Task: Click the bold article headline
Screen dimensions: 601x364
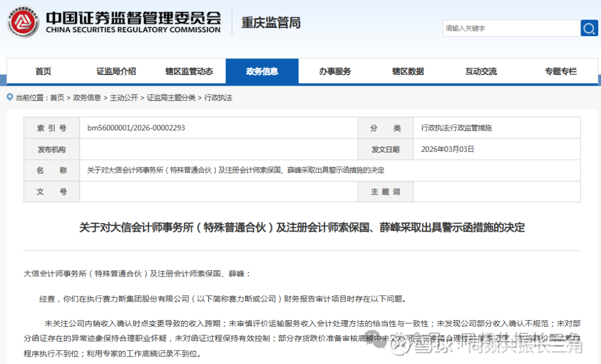Action: 302,227
